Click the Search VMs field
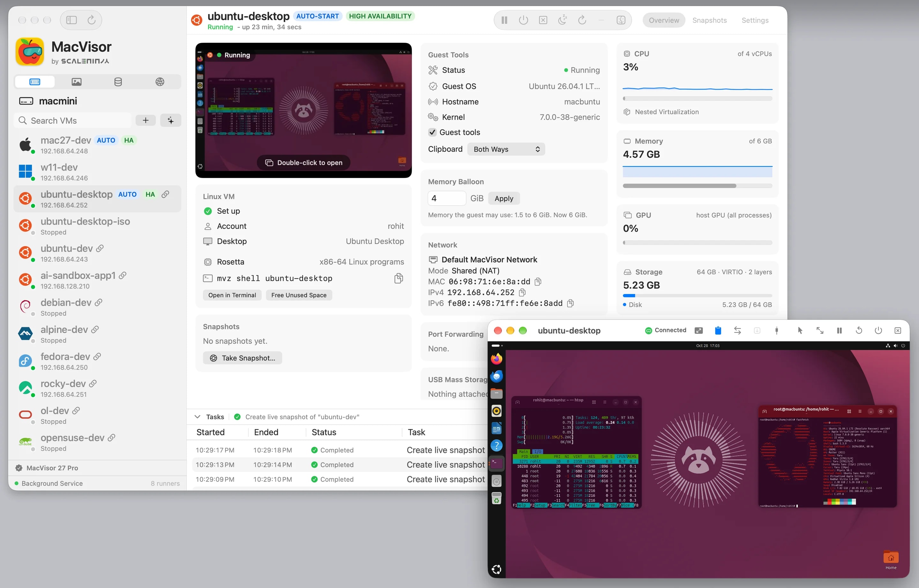This screenshot has width=919, height=588. click(x=73, y=121)
